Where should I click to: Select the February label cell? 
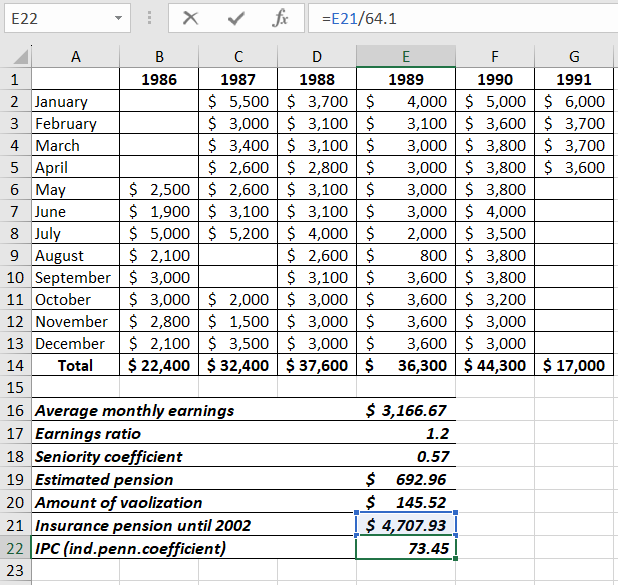pyautogui.click(x=76, y=124)
